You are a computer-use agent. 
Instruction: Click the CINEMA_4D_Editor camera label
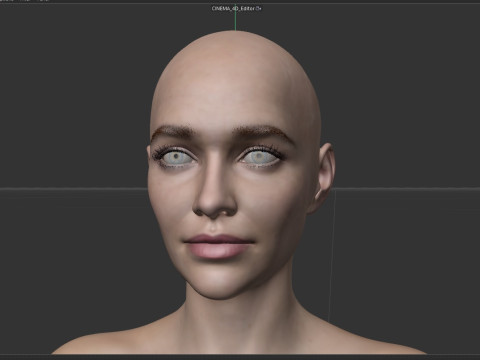tap(233, 8)
